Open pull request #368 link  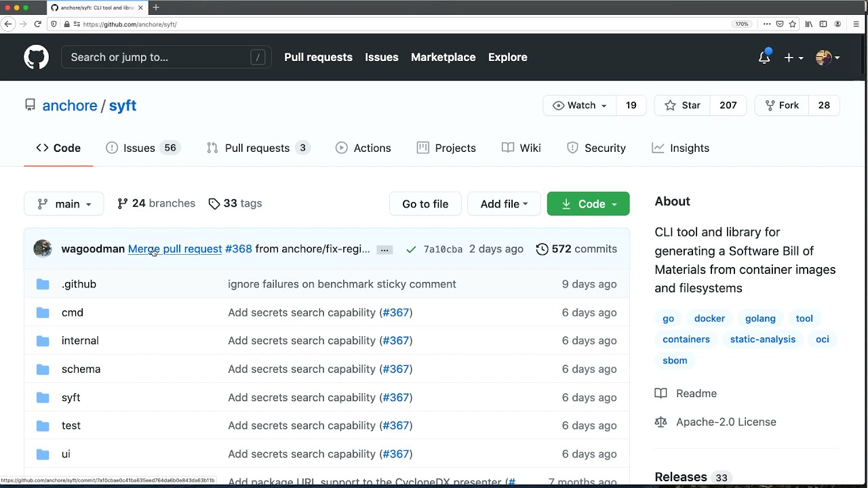[x=238, y=249]
